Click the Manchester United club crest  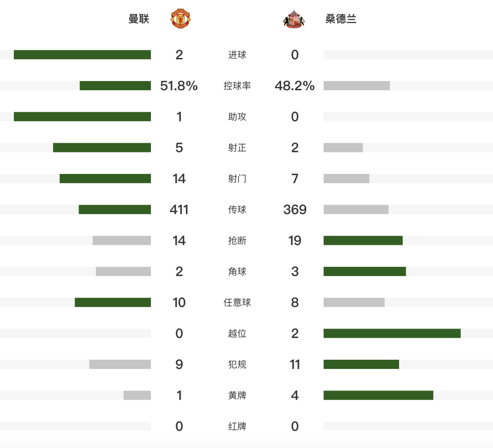pos(180,19)
